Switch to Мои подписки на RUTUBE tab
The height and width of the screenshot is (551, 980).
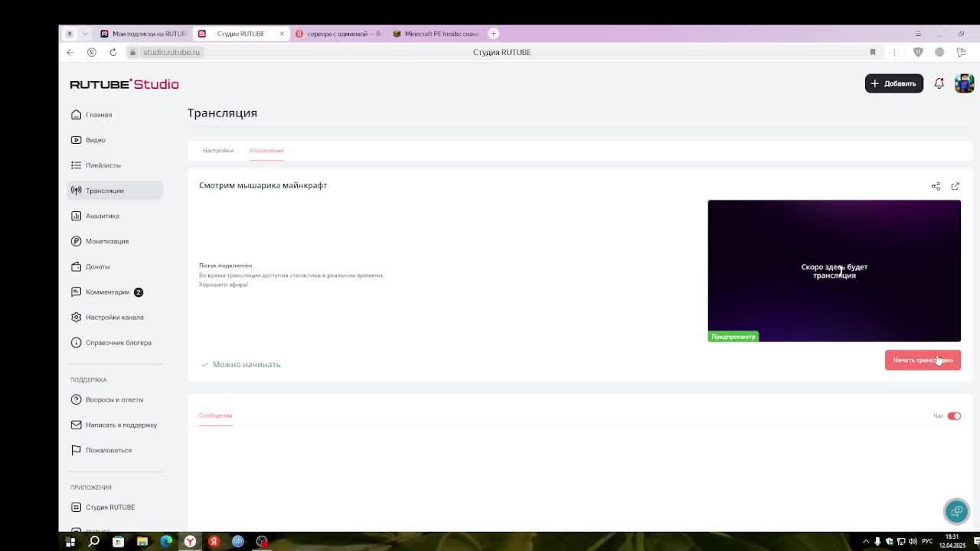(143, 34)
